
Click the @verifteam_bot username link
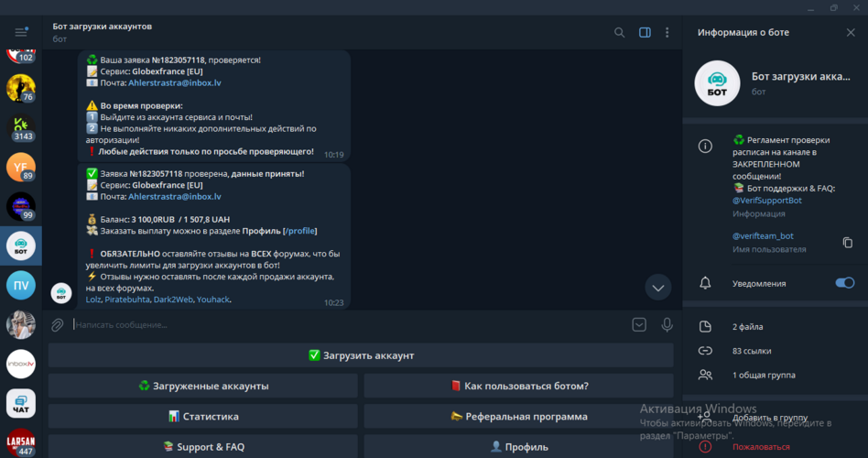pos(763,236)
